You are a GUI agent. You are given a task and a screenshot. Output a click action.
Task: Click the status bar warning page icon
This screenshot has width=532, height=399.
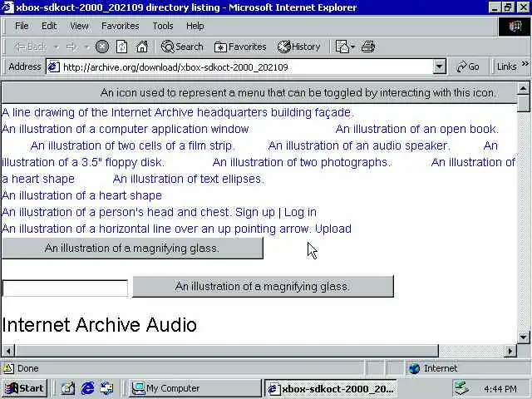(x=8, y=368)
